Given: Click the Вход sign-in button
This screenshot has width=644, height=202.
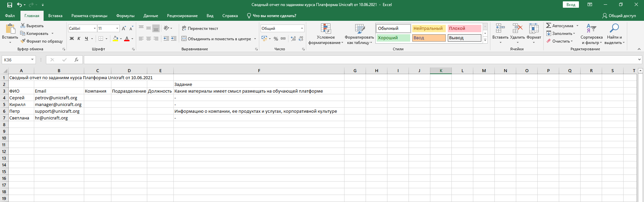Looking at the screenshot, I should click(571, 5).
